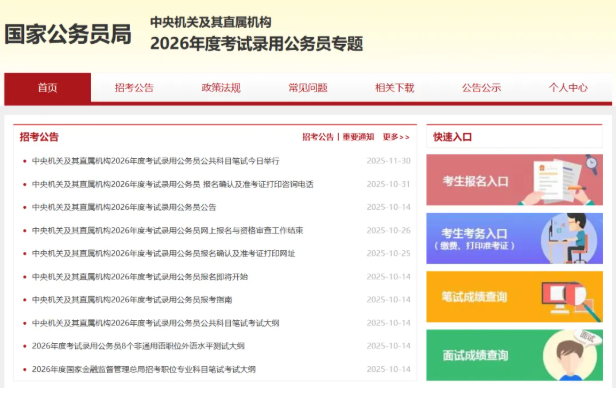Click the 笔试成绩查询 written score banner
616x402 pixels.
pos(514,296)
